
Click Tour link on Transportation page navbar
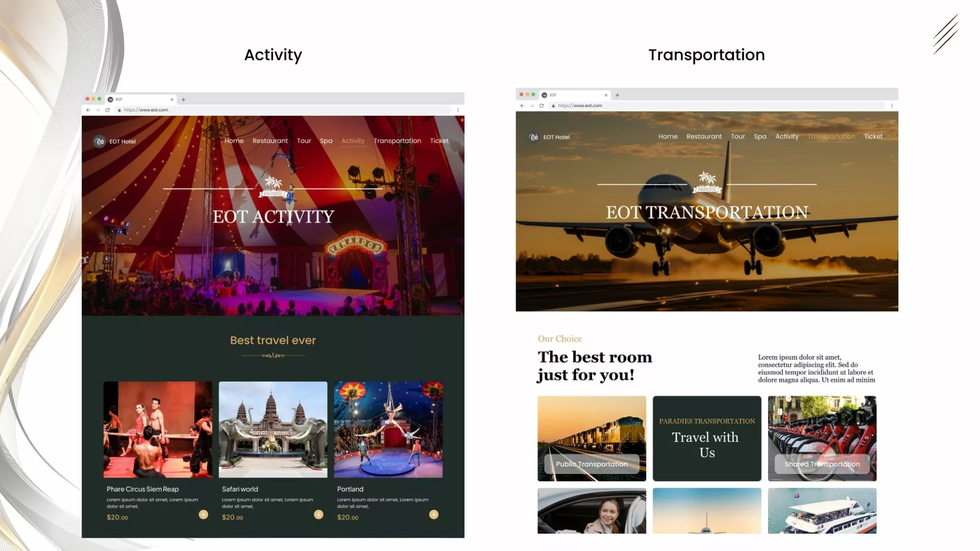coord(738,136)
